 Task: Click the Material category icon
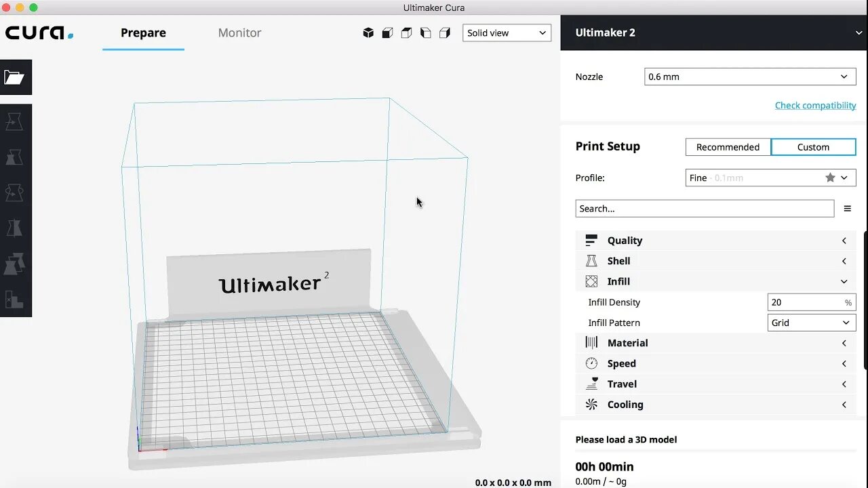591,343
